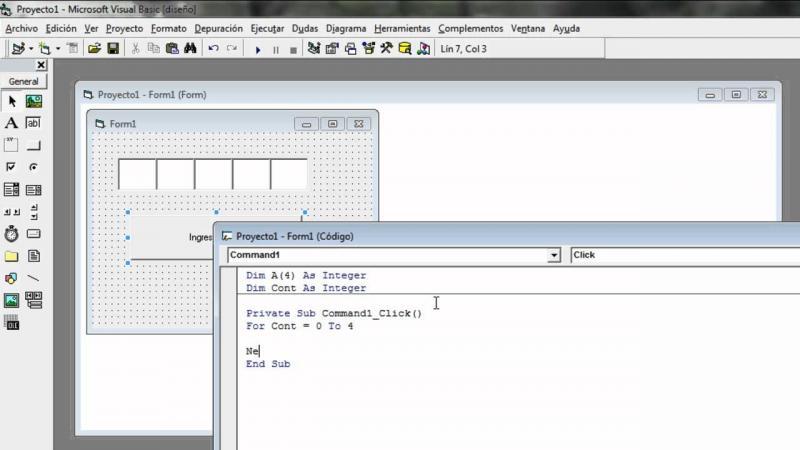Viewport: 800px width, 450px height.
Task: Select the Data control tool
Action: tap(34, 301)
